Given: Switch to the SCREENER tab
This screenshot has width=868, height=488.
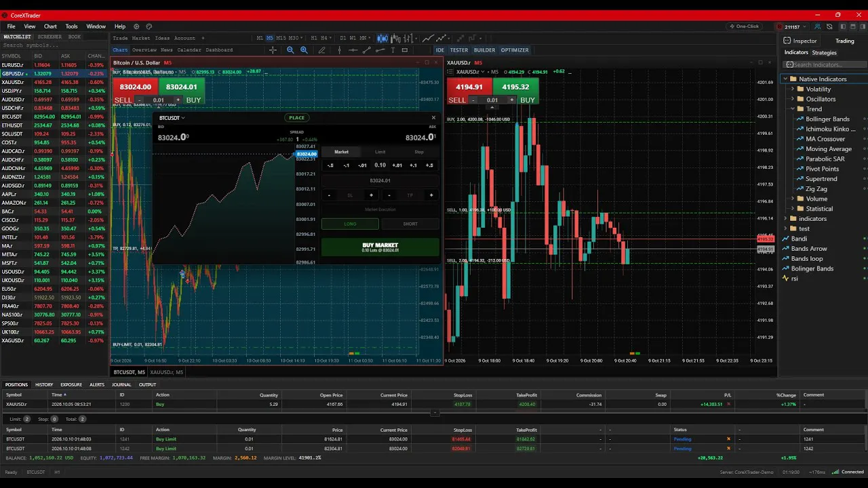Looking at the screenshot, I should 50,37.
